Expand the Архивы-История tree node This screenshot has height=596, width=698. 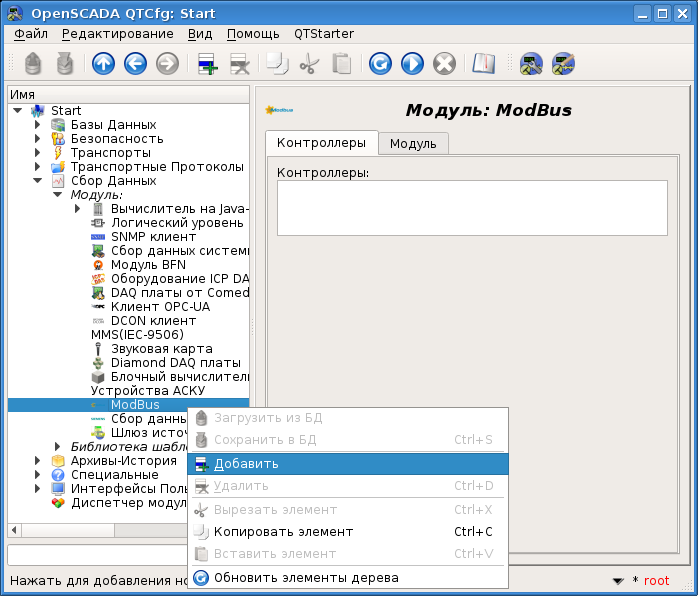[x=38, y=461]
